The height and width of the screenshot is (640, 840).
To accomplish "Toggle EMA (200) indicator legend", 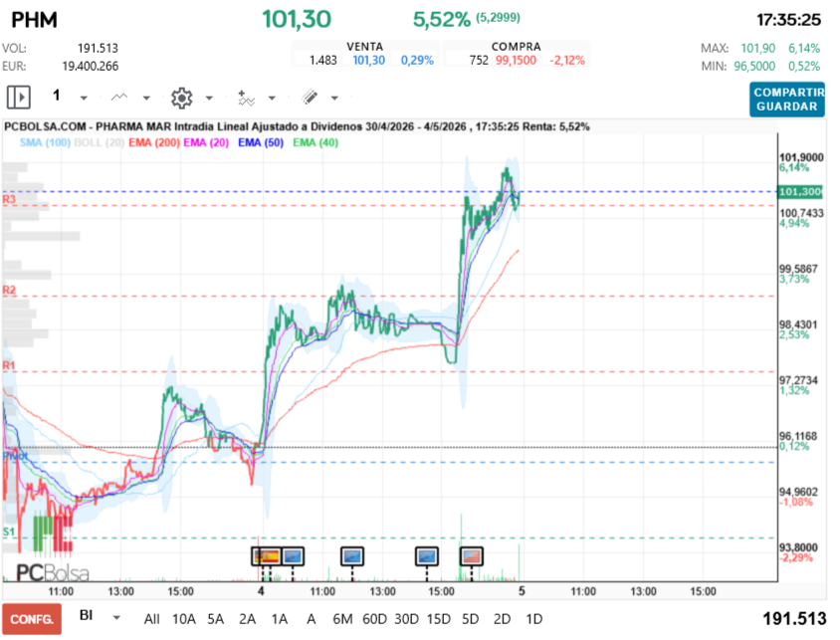I will pos(154,142).
